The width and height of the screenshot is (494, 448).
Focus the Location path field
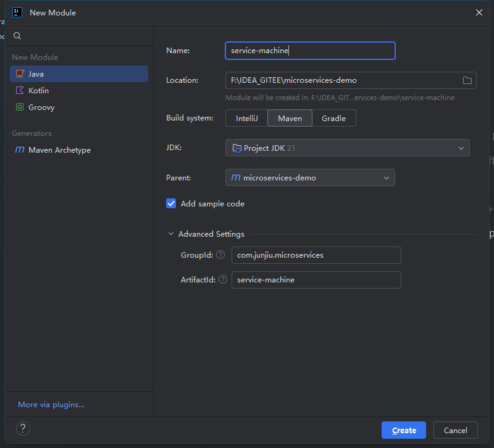[351, 80]
